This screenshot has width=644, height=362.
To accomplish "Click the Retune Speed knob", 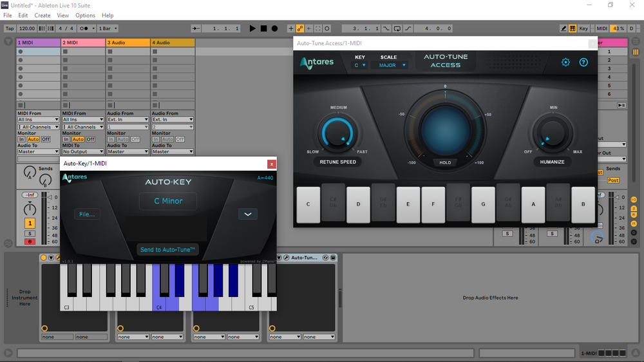I will (x=337, y=133).
